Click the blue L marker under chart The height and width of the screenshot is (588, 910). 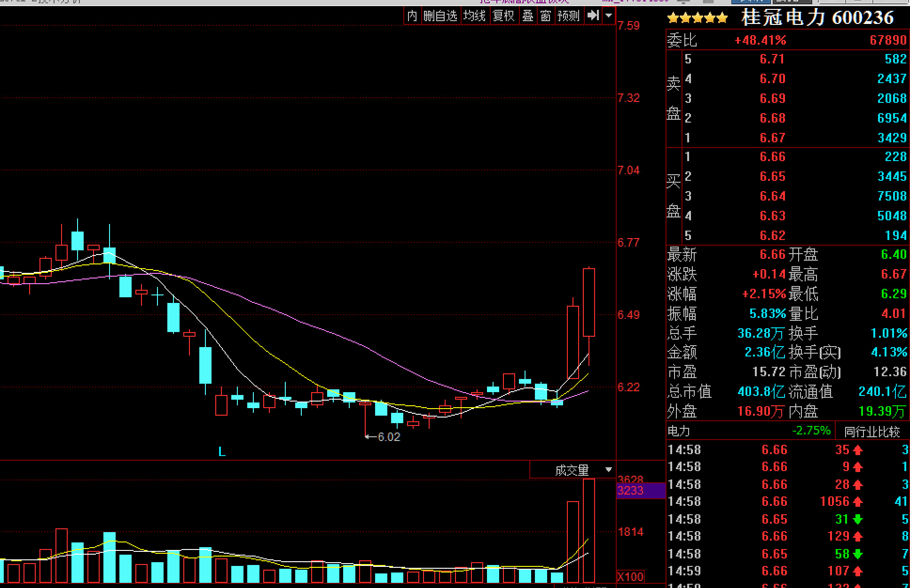(222, 452)
